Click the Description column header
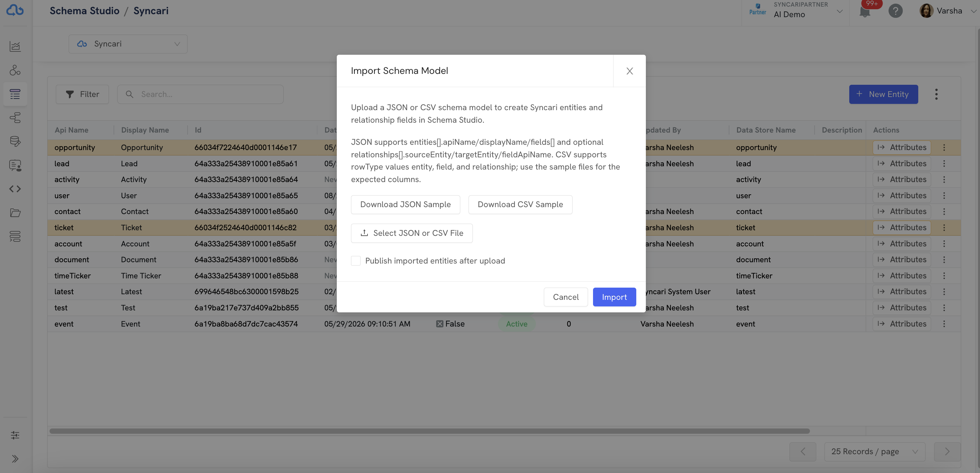980x473 pixels. coord(842,130)
